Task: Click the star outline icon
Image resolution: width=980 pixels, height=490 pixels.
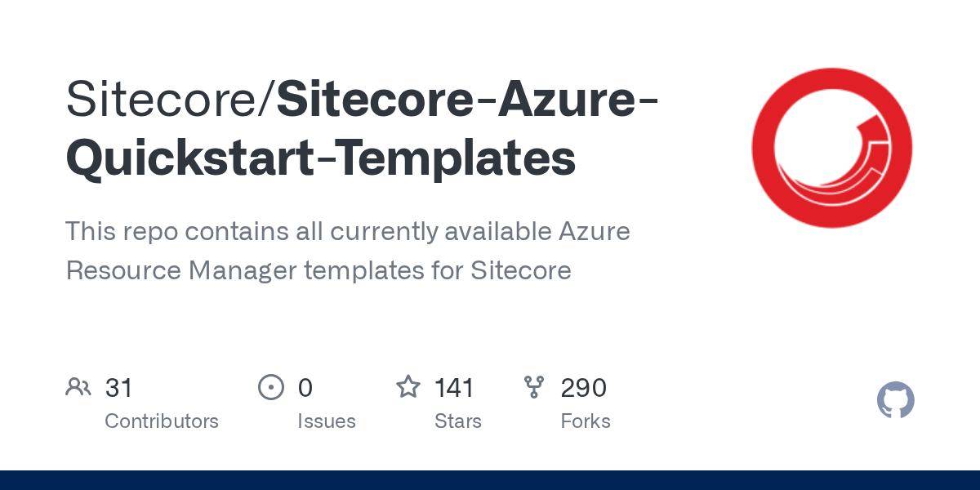Action: 408,387
